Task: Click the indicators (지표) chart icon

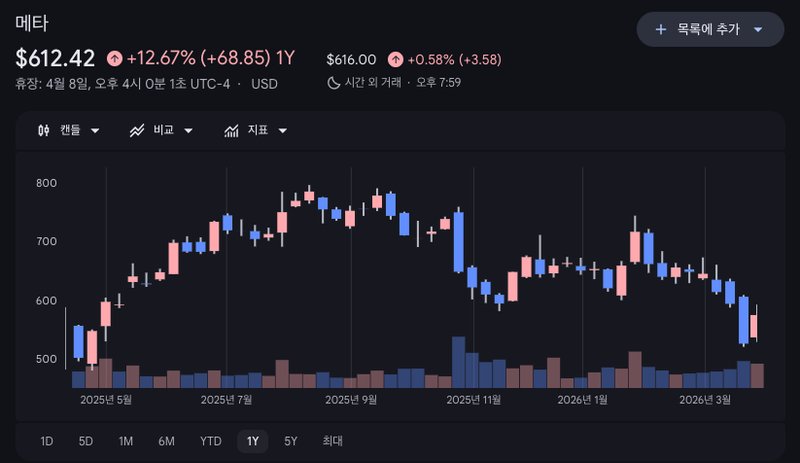Action: point(231,131)
